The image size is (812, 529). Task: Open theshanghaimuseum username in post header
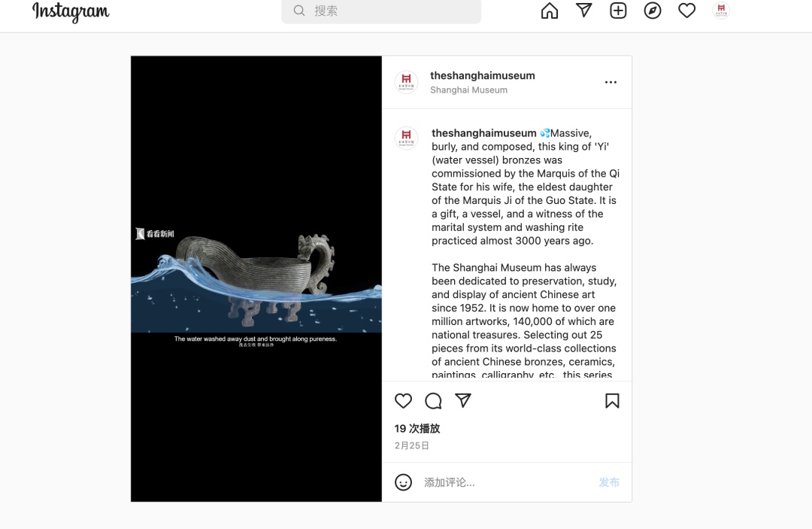coord(482,76)
